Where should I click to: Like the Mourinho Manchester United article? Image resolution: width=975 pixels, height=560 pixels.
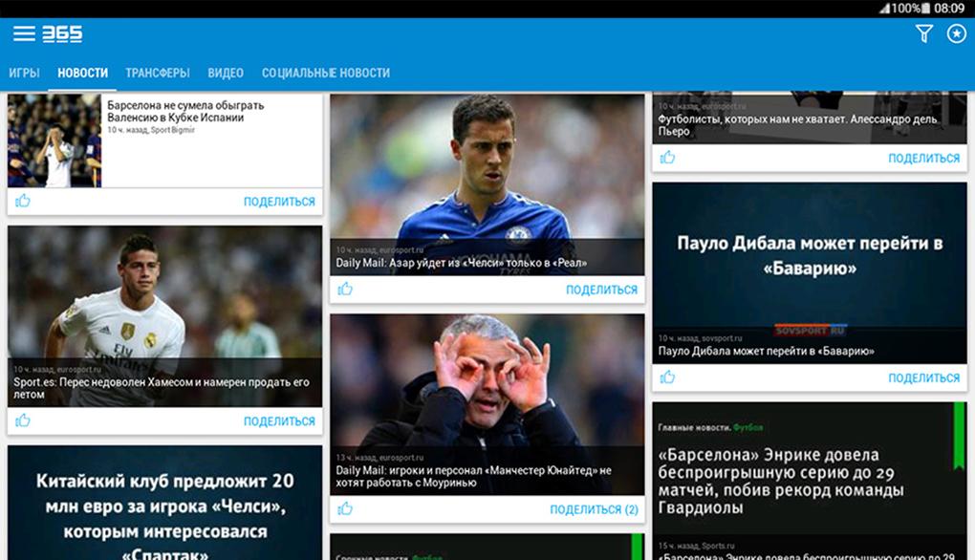(x=345, y=509)
